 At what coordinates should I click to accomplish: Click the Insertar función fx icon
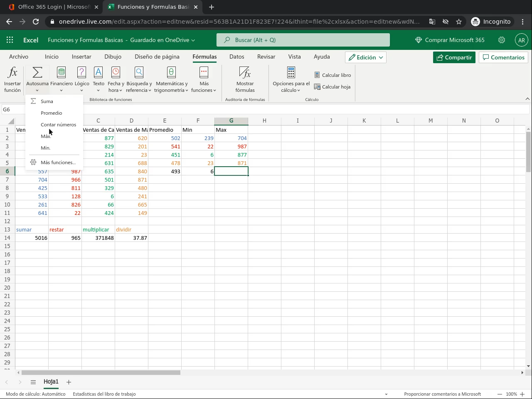click(12, 73)
